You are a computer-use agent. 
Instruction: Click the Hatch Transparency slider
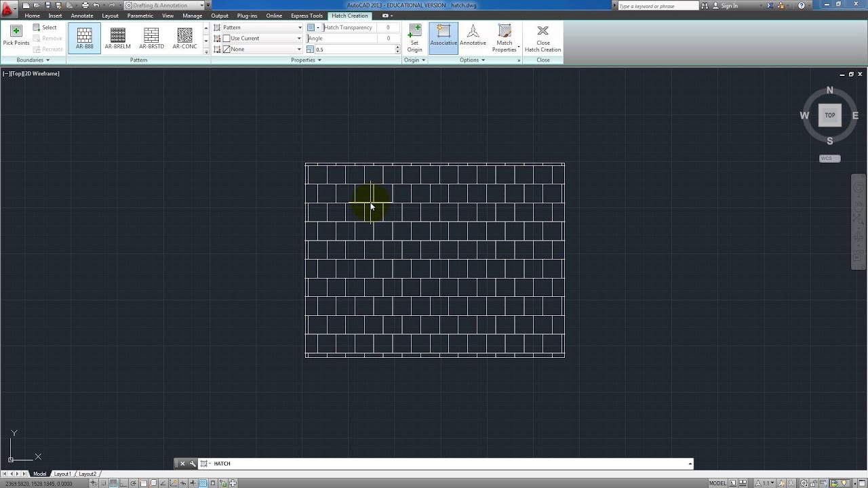[349, 28]
